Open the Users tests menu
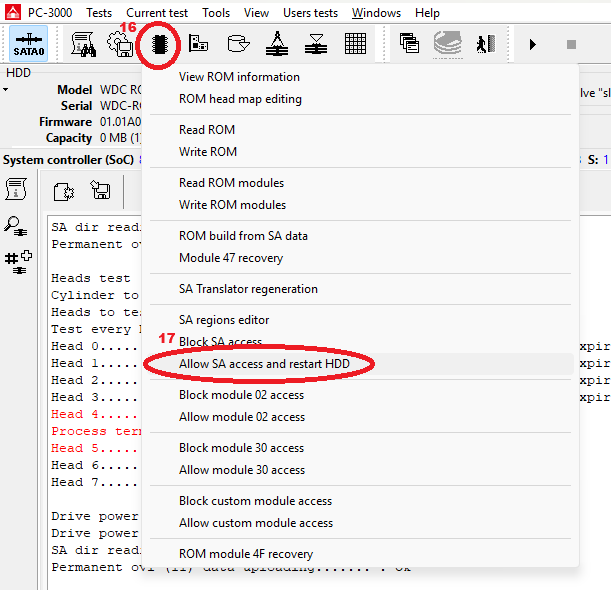This screenshot has width=611, height=590. [311, 13]
